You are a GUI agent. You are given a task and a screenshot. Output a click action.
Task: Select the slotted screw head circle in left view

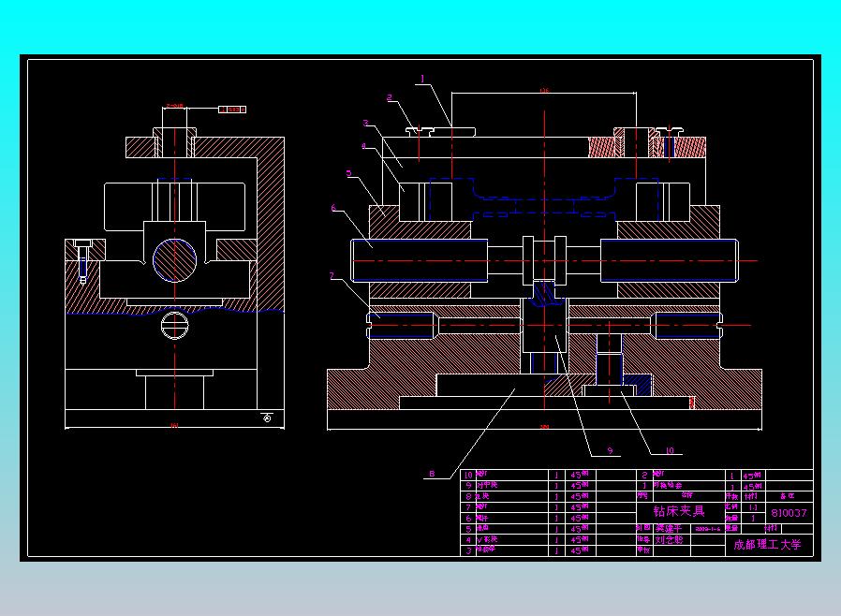coord(175,325)
